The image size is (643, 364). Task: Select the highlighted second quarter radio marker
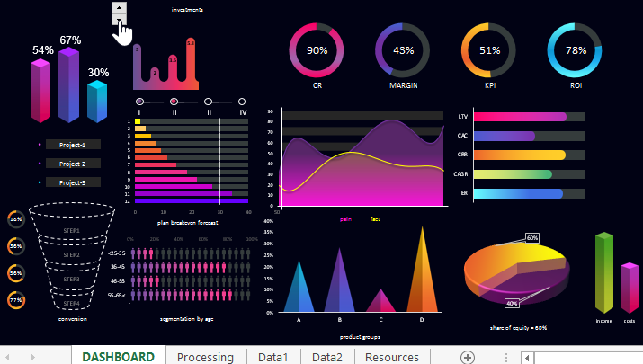tap(174, 102)
